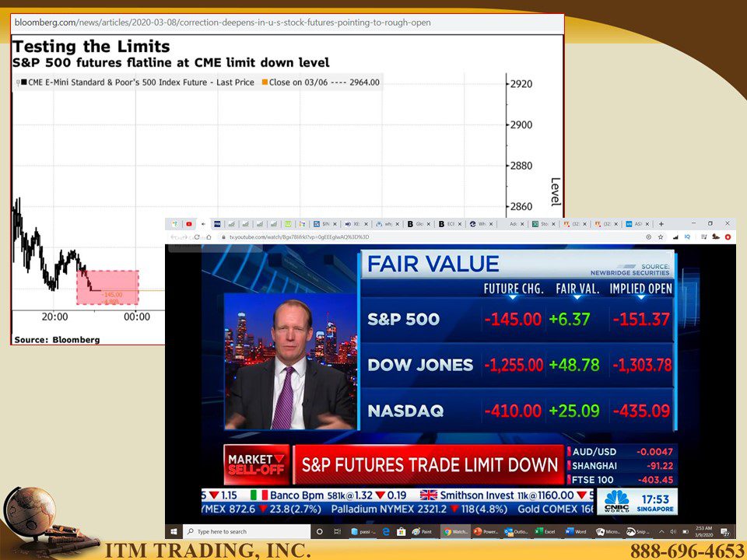Click the IQ browser extension icon

click(687, 236)
